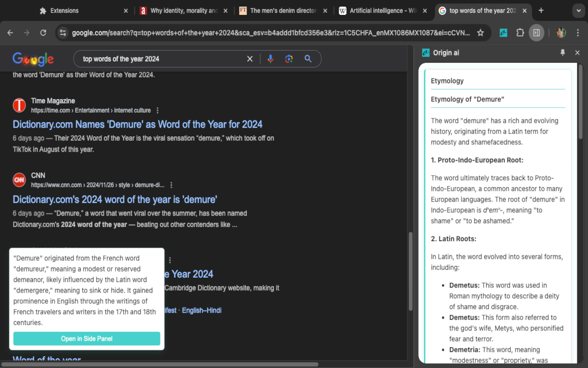This screenshot has height=368, width=588.
Task: Click the Open in Side Panel button
Action: (x=87, y=339)
